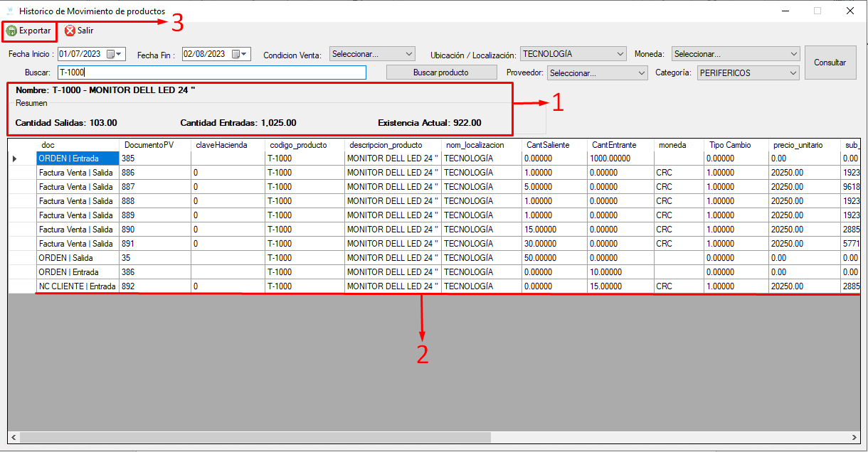Minimize the Historico de Movimiento window
The width and height of the screenshot is (868, 452).
(x=785, y=11)
